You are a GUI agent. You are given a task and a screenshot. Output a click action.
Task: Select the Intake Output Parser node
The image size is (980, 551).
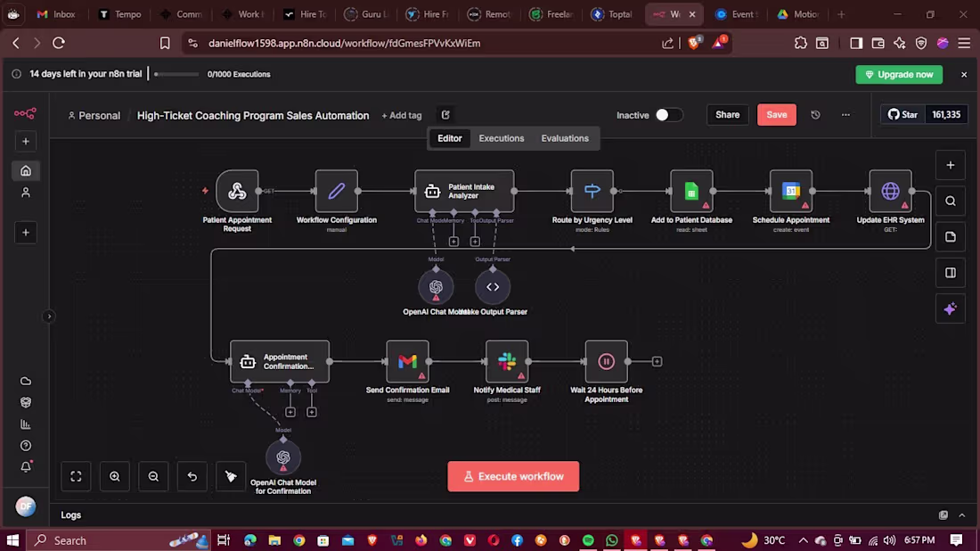(493, 287)
